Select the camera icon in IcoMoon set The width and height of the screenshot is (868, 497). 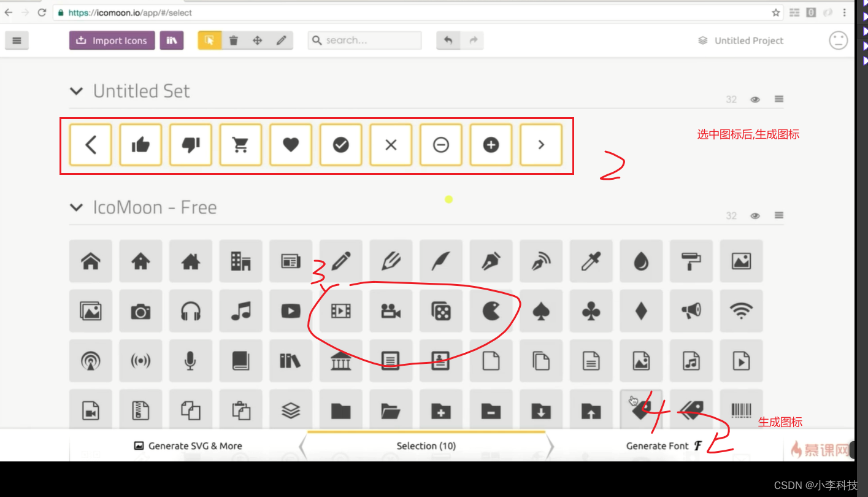140,311
